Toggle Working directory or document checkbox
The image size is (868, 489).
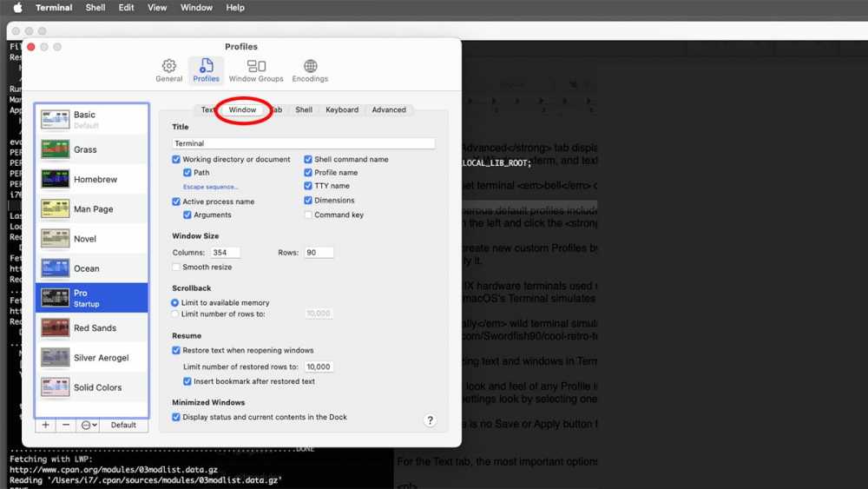tap(176, 160)
